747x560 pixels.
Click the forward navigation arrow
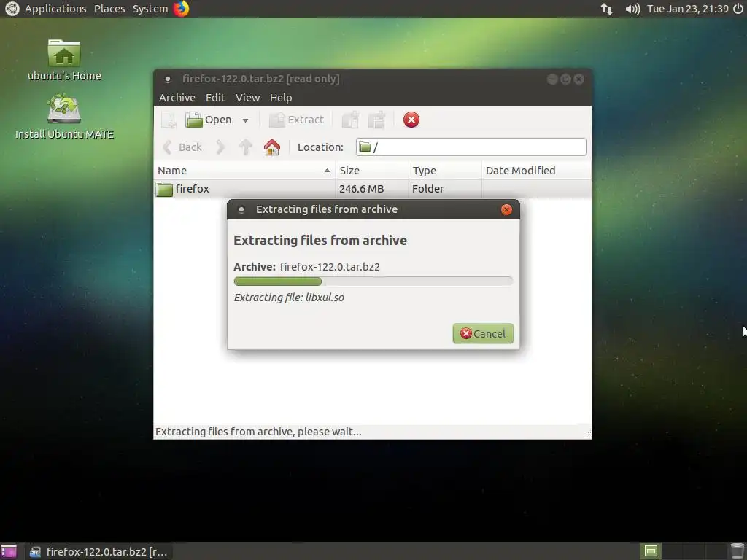[220, 147]
